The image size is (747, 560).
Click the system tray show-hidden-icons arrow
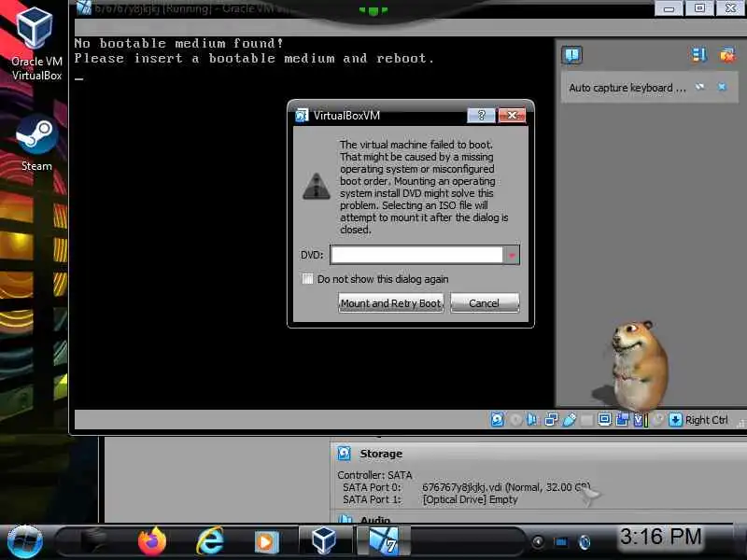tap(538, 542)
